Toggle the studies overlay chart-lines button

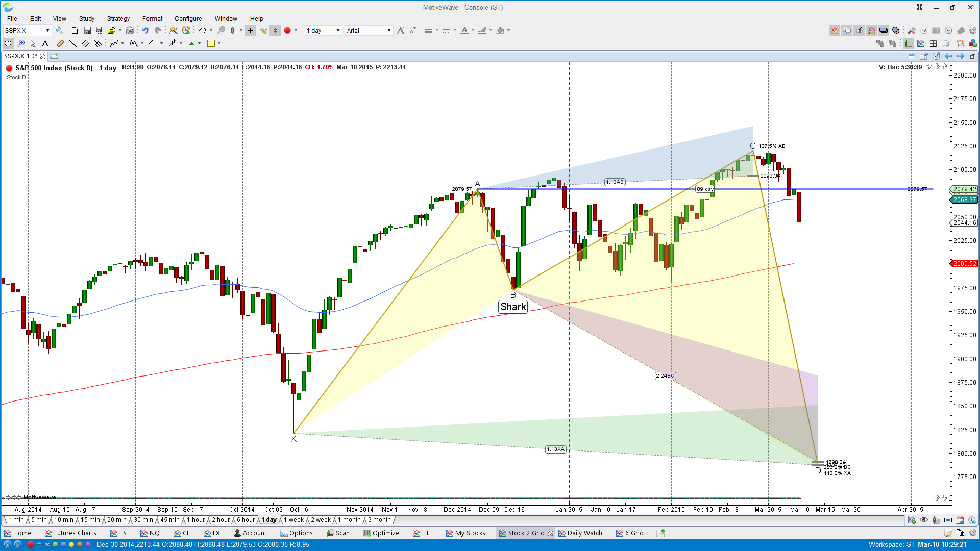pyautogui.click(x=921, y=44)
